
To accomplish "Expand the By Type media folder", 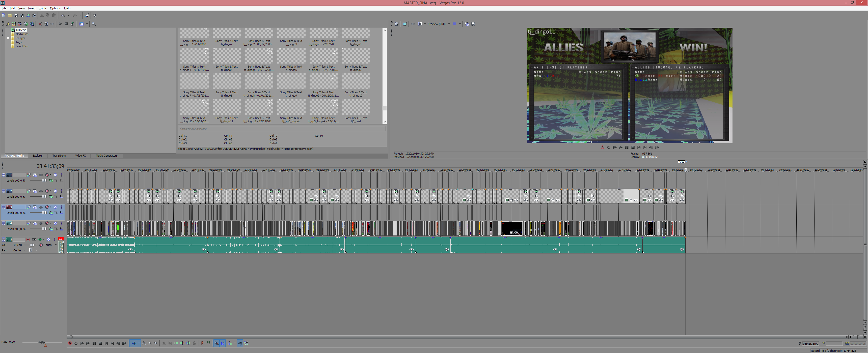I will point(8,38).
